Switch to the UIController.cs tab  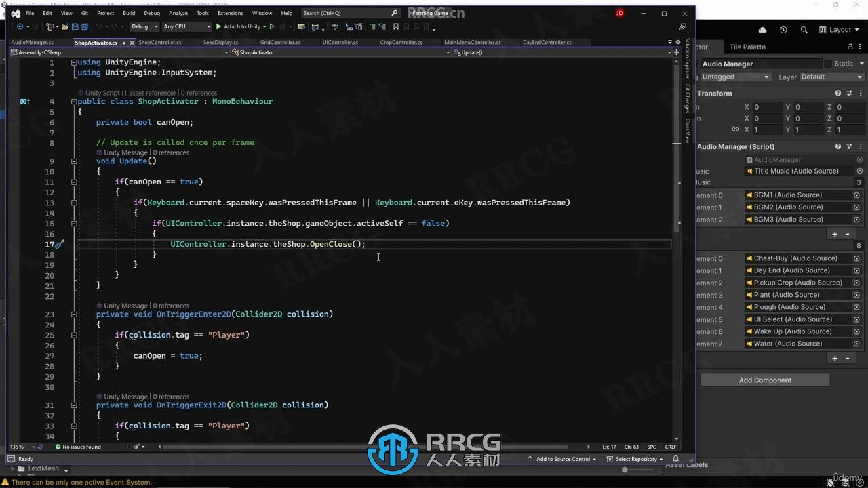[x=340, y=43]
